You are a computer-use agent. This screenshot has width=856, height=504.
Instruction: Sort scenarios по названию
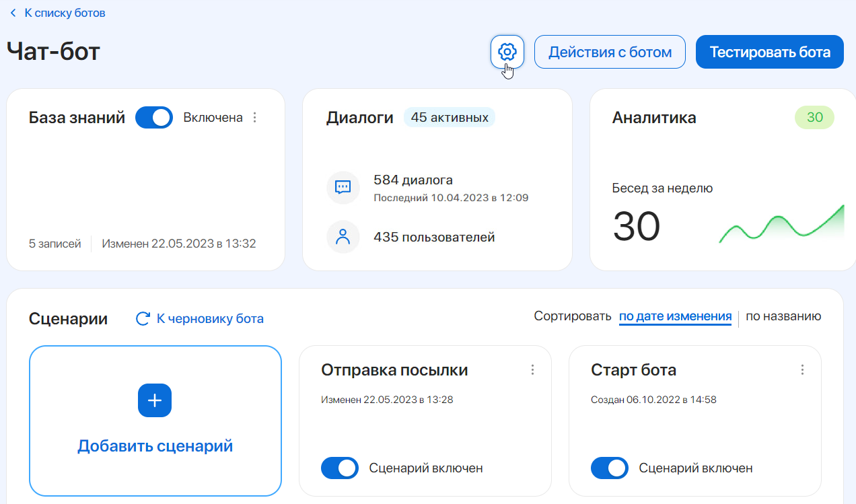point(783,316)
